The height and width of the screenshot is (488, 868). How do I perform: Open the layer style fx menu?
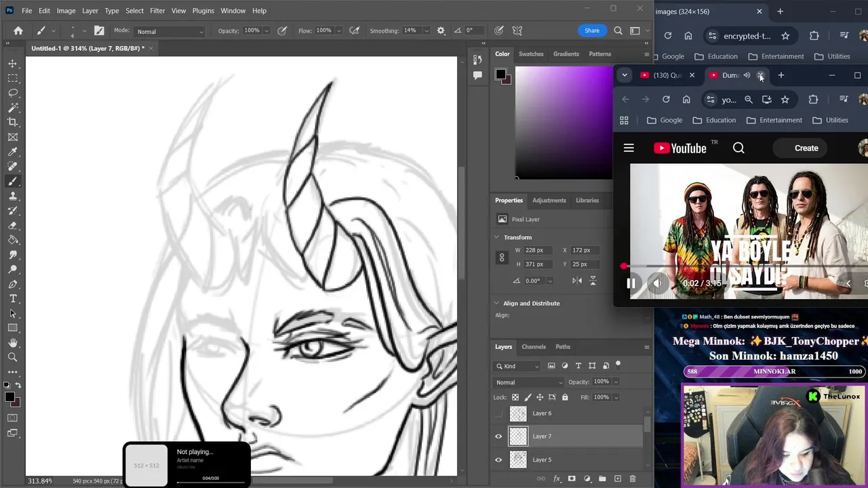click(557, 479)
